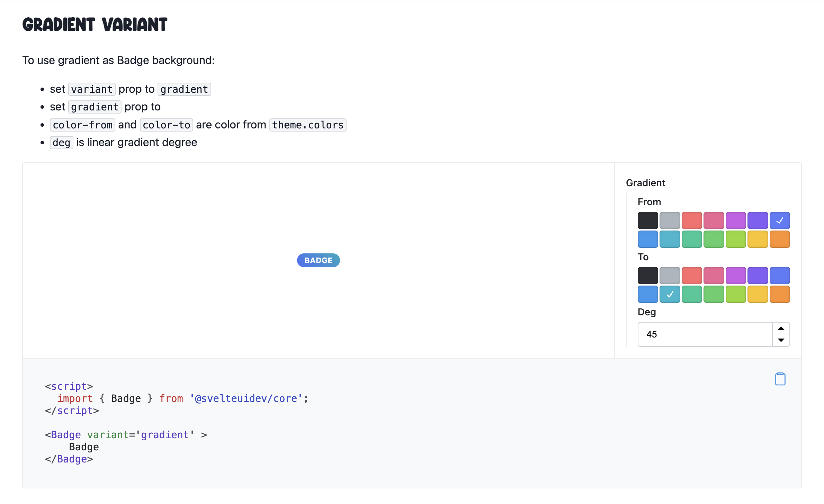Viewport: 824px width, 504px height.
Task: Click the Deg increment up arrow
Action: (781, 328)
